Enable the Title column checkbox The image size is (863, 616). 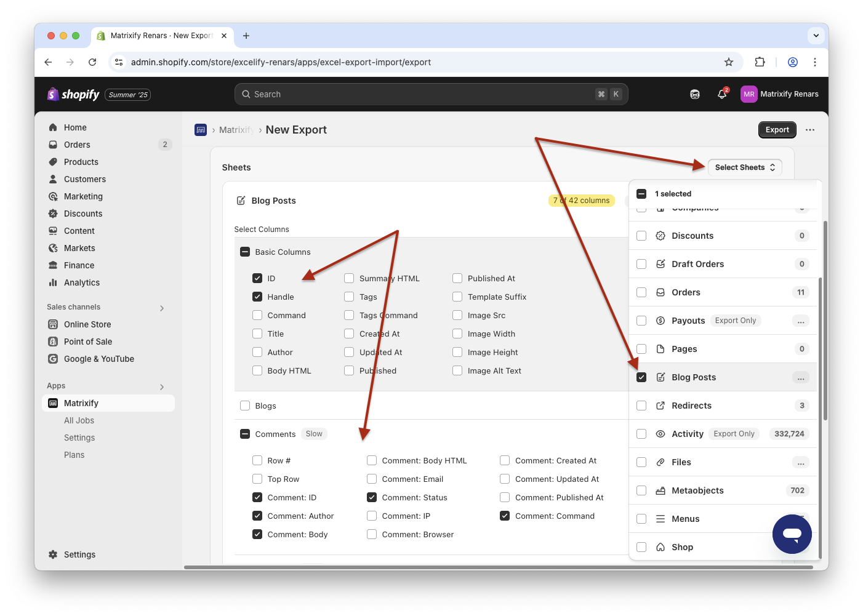[257, 334]
